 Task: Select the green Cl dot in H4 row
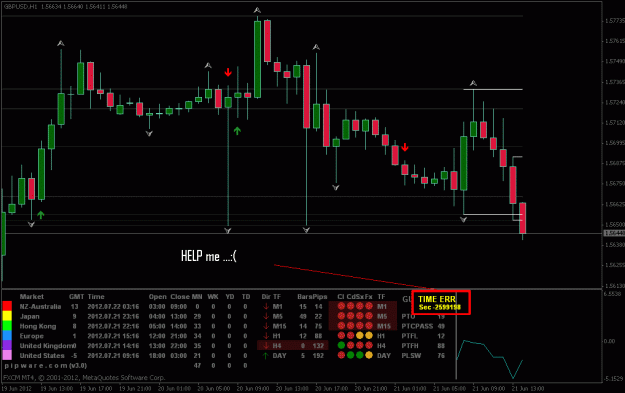(341, 345)
